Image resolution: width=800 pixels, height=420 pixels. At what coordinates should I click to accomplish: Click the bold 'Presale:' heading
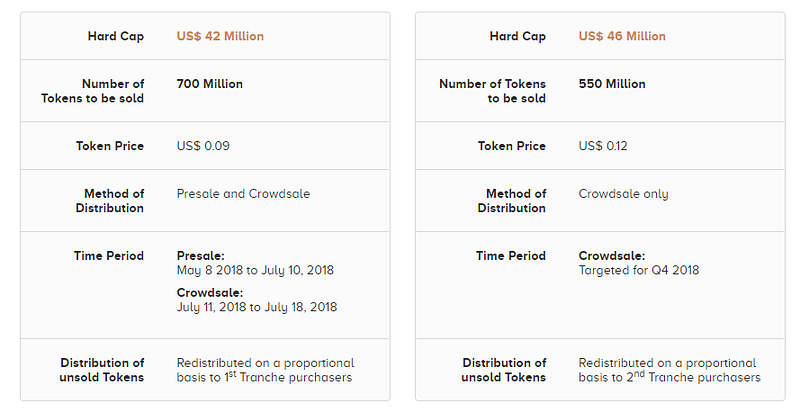(x=201, y=256)
